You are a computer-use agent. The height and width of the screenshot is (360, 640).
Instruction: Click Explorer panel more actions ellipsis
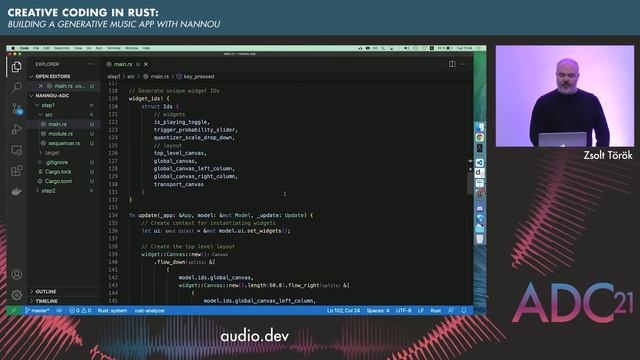91,64
